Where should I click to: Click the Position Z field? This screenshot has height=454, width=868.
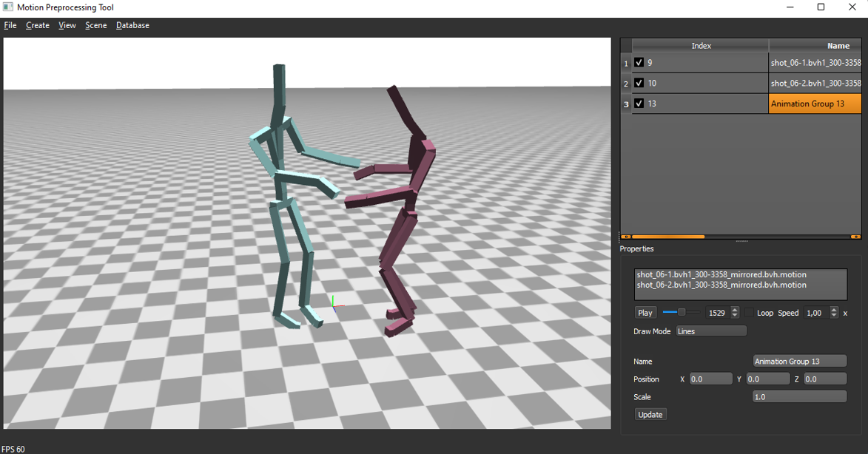click(x=825, y=379)
